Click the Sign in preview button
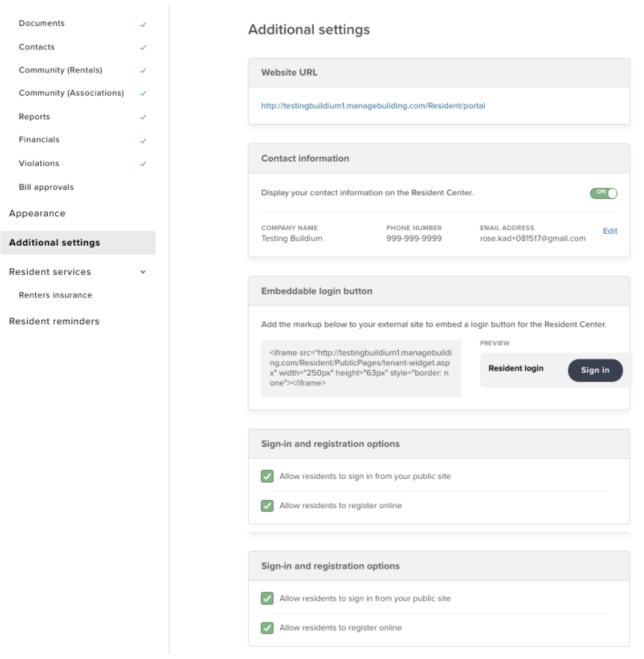644x659 pixels. point(595,371)
